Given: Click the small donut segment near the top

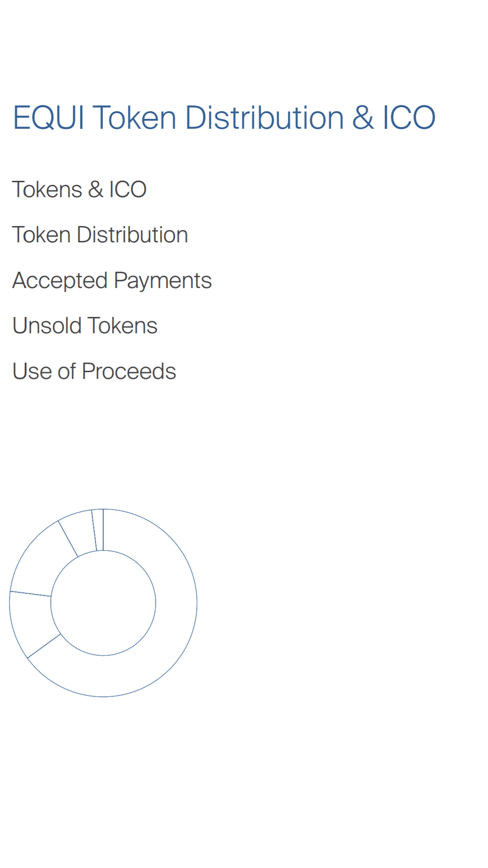Looking at the screenshot, I should tap(79, 533).
